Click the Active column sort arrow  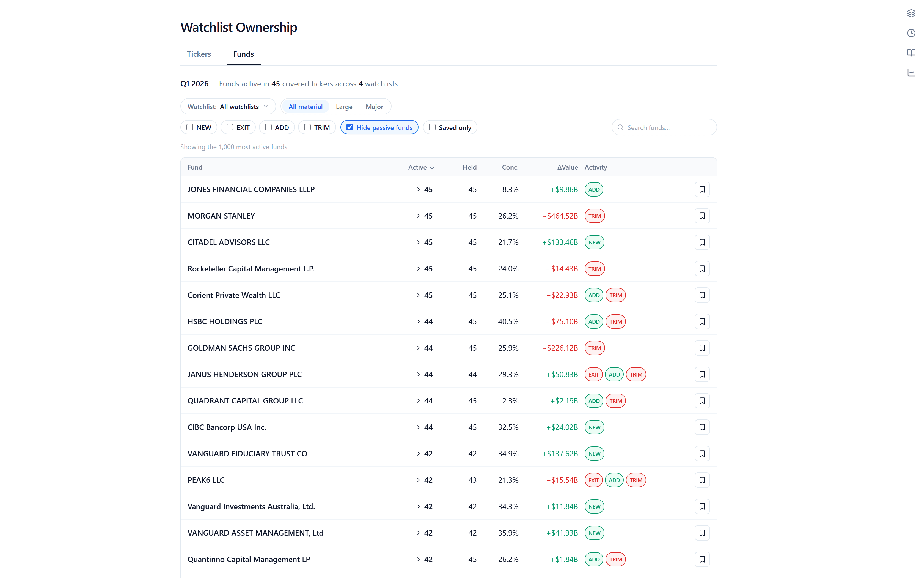tap(432, 167)
